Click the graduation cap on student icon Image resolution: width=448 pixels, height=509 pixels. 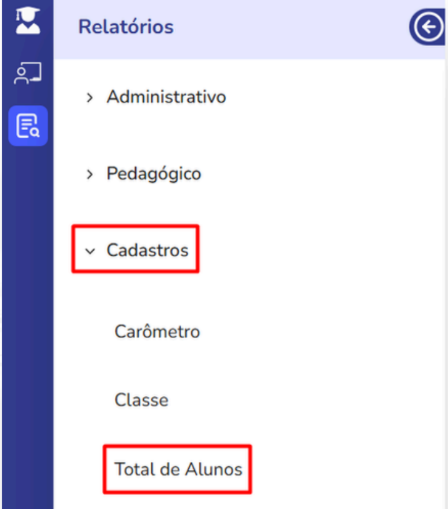(x=28, y=13)
